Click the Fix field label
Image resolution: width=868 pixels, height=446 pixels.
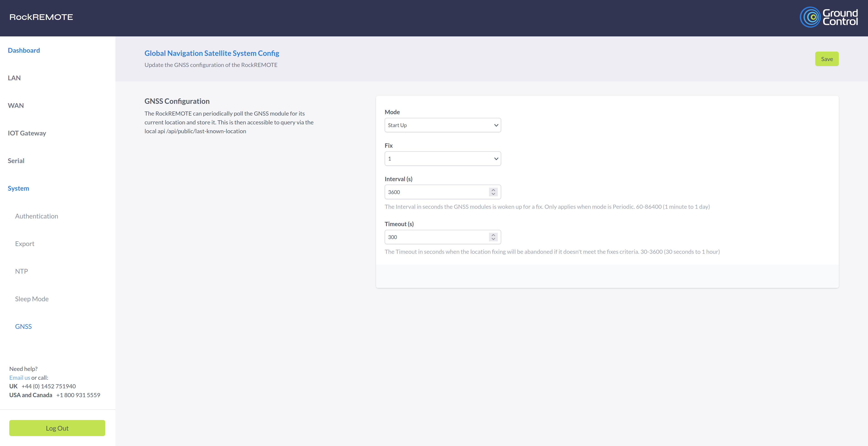[x=389, y=145]
